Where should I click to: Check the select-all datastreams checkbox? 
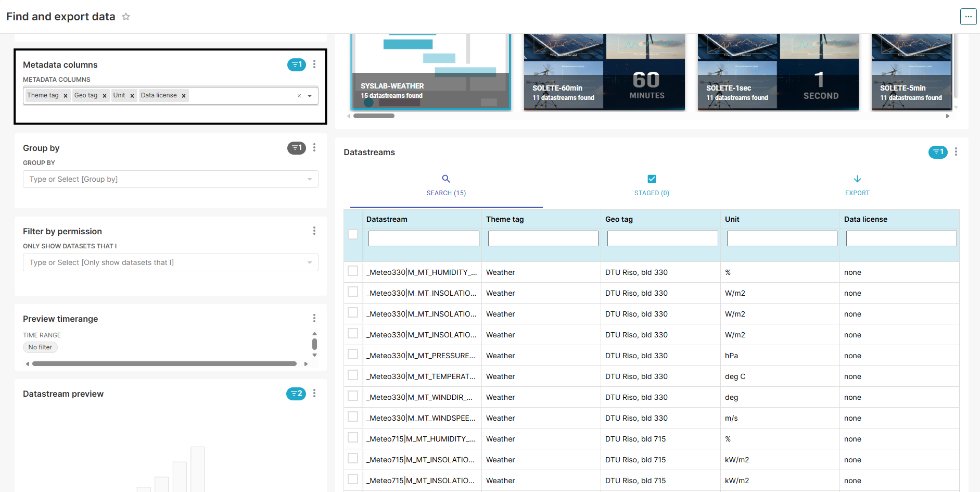[x=353, y=234]
